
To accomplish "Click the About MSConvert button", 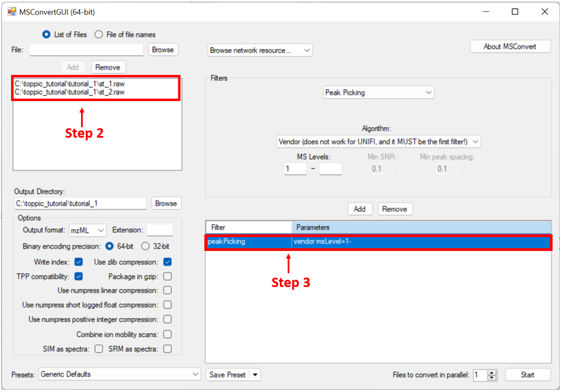I will (510, 47).
